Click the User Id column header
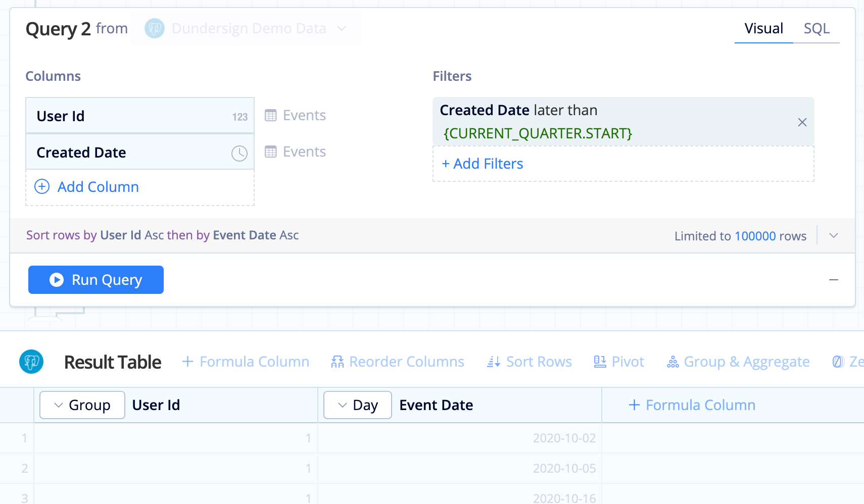This screenshot has width=864, height=504. click(156, 405)
